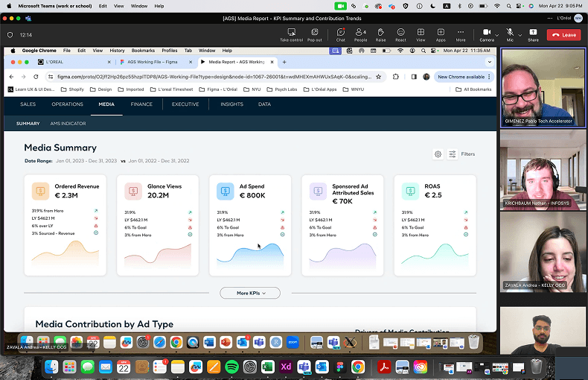Open More meeting options
This screenshot has width=588, height=380.
tap(461, 35)
